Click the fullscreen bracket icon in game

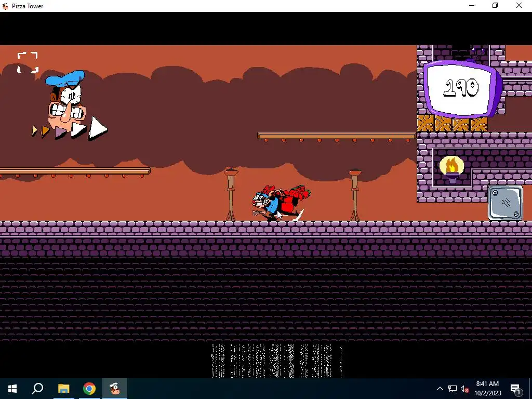(28, 62)
